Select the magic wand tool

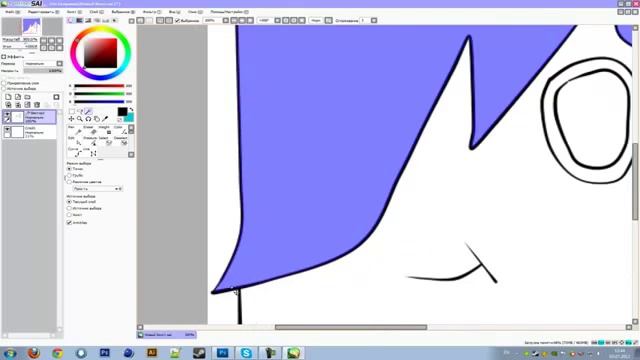click(88, 111)
